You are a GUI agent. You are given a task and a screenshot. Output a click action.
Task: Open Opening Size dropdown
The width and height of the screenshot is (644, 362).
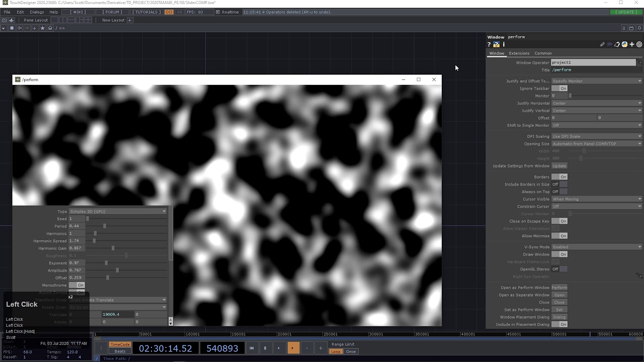coord(597,144)
